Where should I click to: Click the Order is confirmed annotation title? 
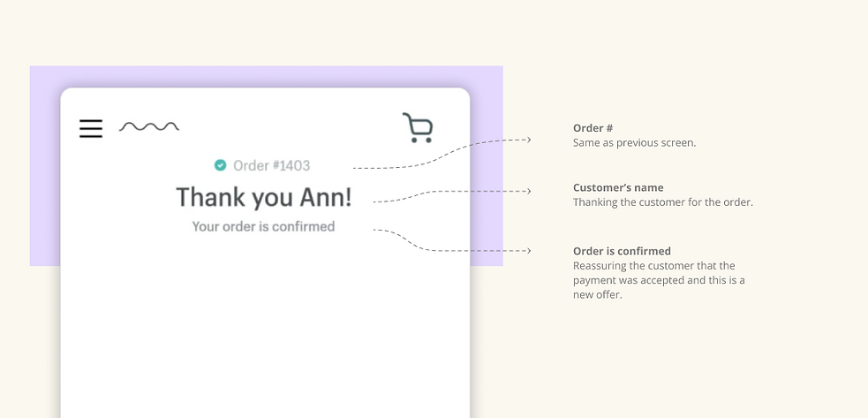pos(622,251)
